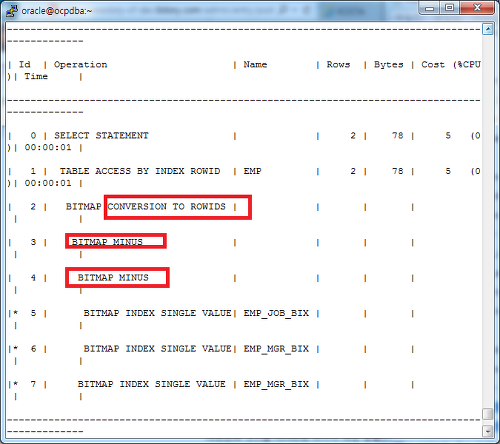
Task: Click Bytes value 78 in TABLE ACCESS row
Action: click(397, 171)
